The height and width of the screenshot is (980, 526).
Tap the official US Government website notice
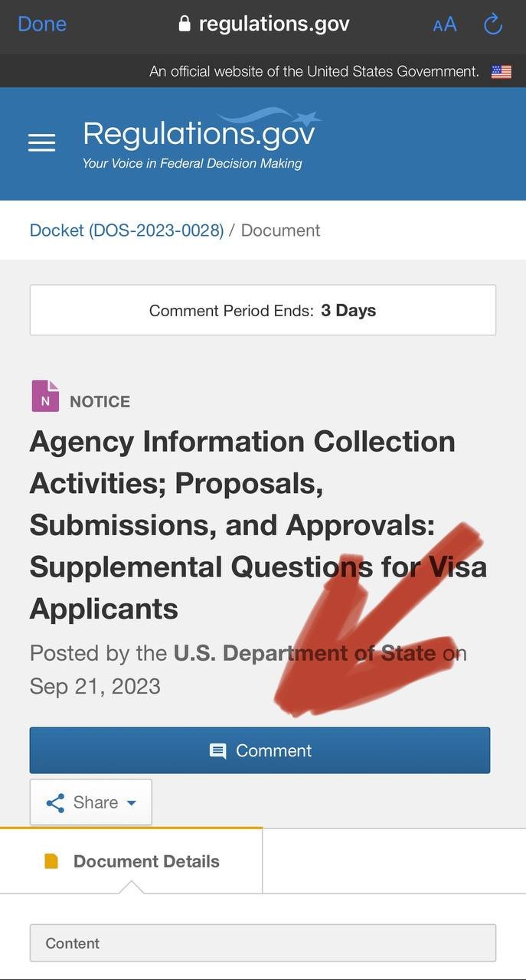coord(314,71)
